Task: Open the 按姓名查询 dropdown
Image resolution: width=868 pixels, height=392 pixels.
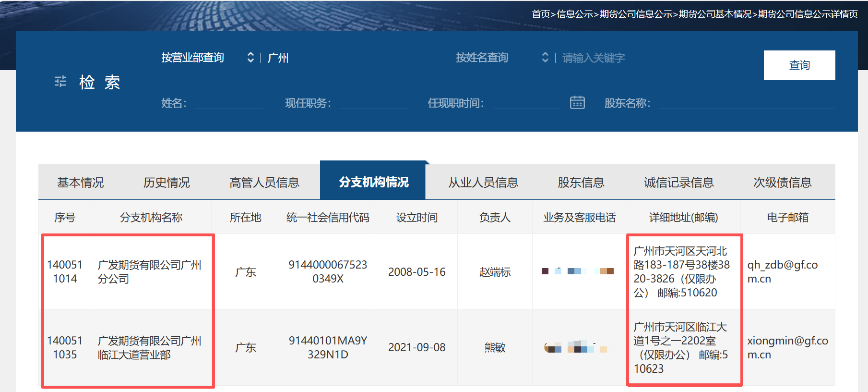Action: click(x=502, y=58)
